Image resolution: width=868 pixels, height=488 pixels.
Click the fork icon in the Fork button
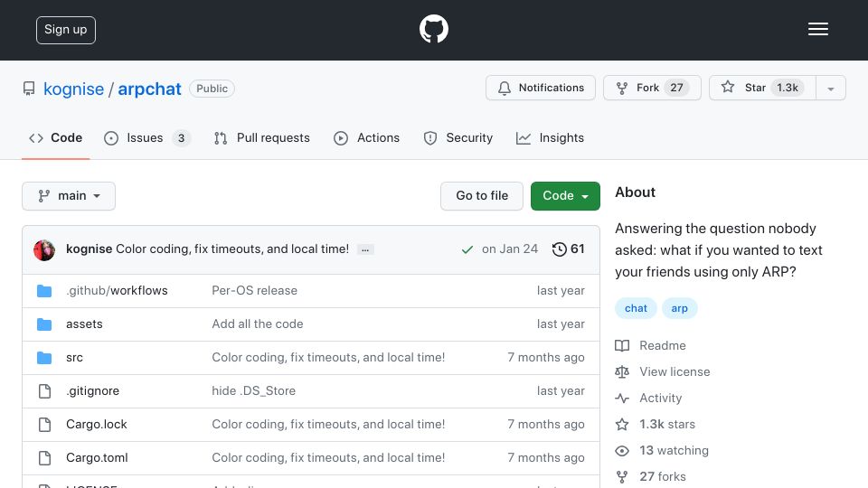pyautogui.click(x=622, y=89)
